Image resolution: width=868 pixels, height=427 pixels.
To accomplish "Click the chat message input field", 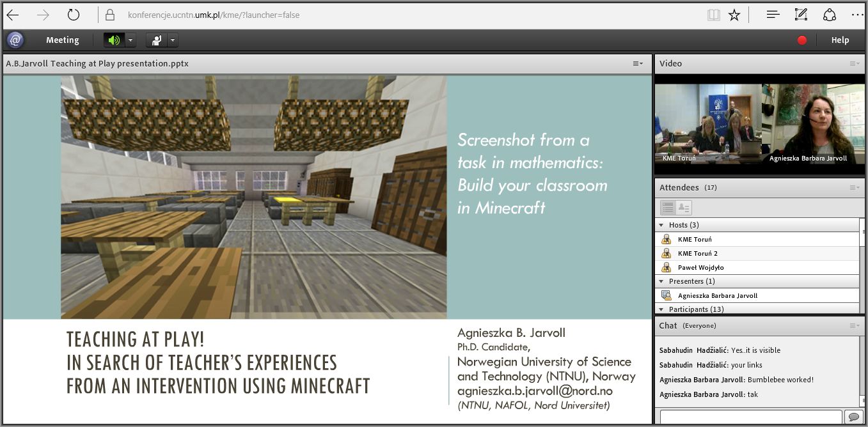I will click(751, 417).
